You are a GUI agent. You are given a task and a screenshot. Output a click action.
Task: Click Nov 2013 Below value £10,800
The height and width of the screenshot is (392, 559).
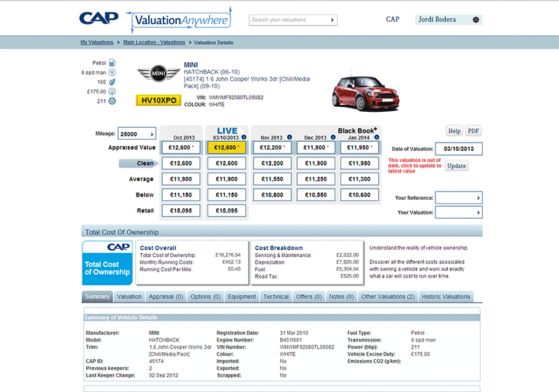point(273,195)
